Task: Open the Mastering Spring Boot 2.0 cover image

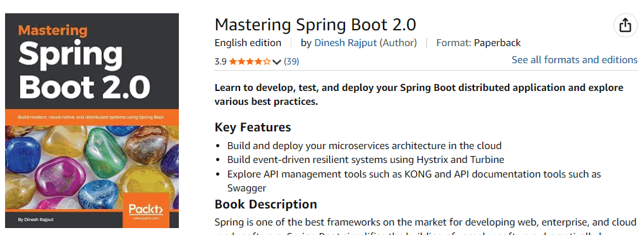Action: (x=92, y=121)
